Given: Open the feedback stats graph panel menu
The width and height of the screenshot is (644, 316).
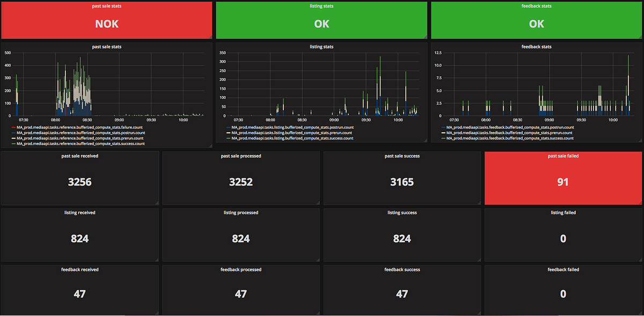Looking at the screenshot, I should pos(536,46).
